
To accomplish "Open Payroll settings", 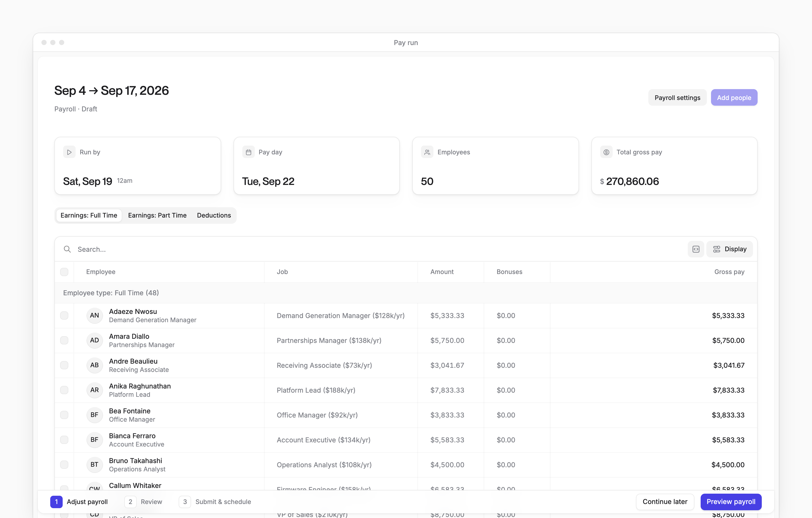I will (677, 97).
